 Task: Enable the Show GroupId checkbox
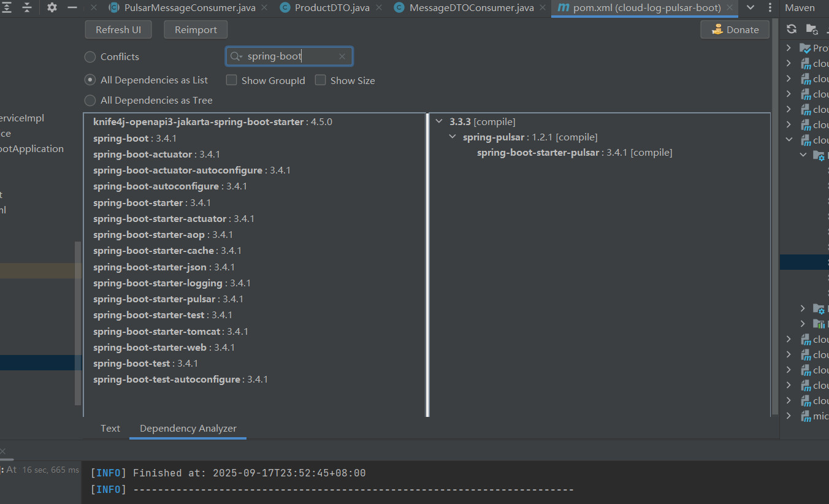click(232, 80)
